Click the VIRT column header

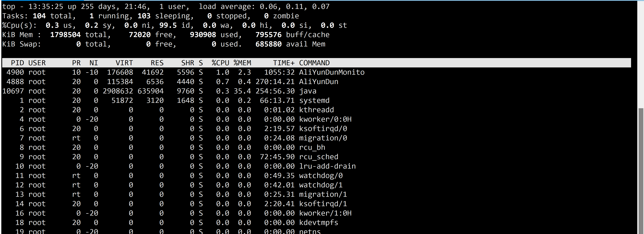[124, 63]
